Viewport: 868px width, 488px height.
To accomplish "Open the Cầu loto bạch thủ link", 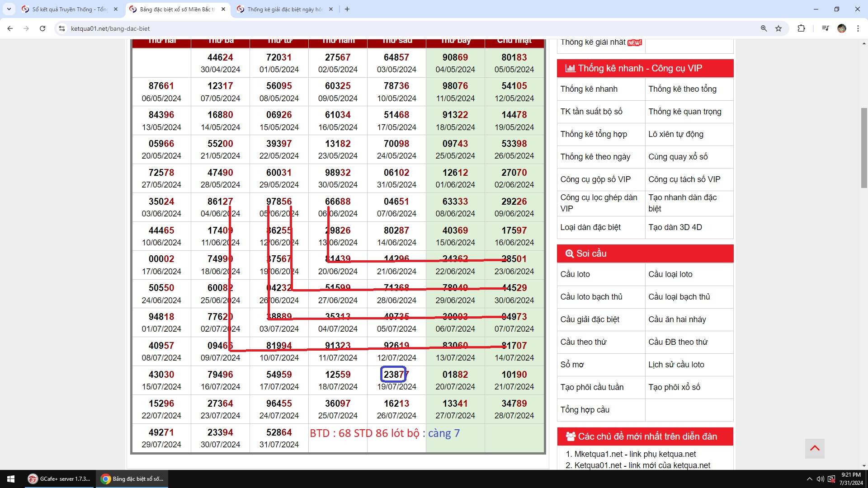I will pyautogui.click(x=591, y=297).
